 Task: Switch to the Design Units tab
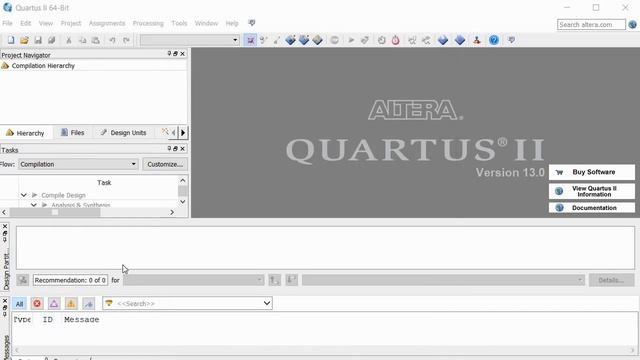[x=123, y=133]
